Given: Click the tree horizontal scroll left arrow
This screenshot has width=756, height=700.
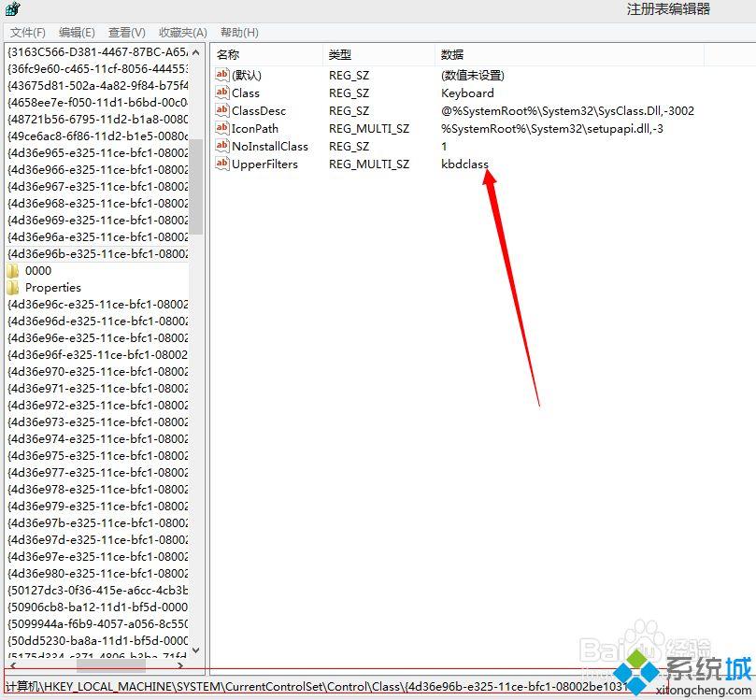Looking at the screenshot, I should coord(12,665).
